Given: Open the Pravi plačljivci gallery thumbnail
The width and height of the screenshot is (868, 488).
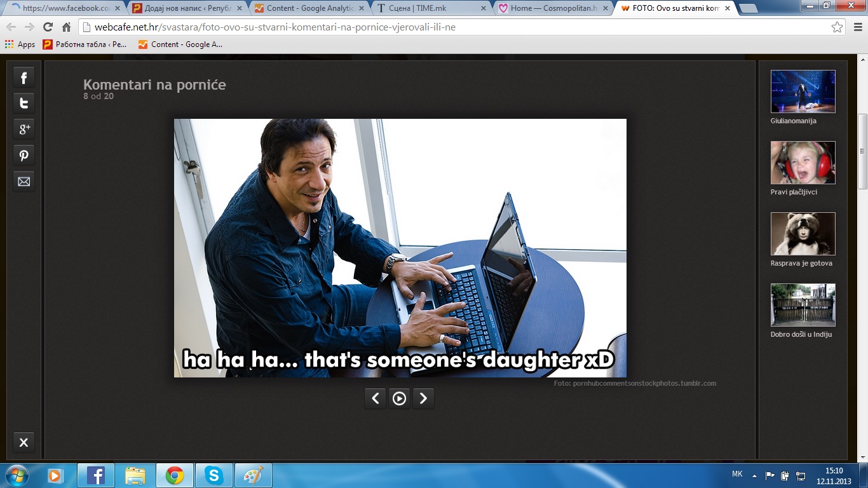Looking at the screenshot, I should [x=803, y=163].
